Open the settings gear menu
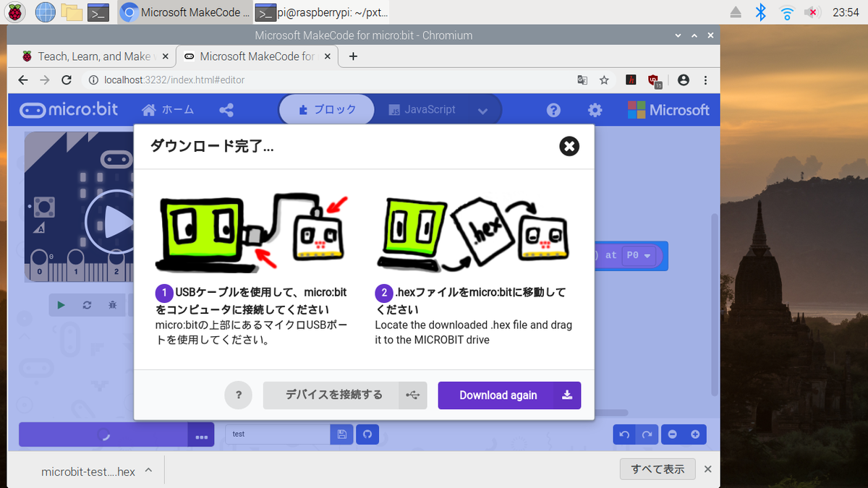Screen dimensions: 868x488 click(x=595, y=110)
